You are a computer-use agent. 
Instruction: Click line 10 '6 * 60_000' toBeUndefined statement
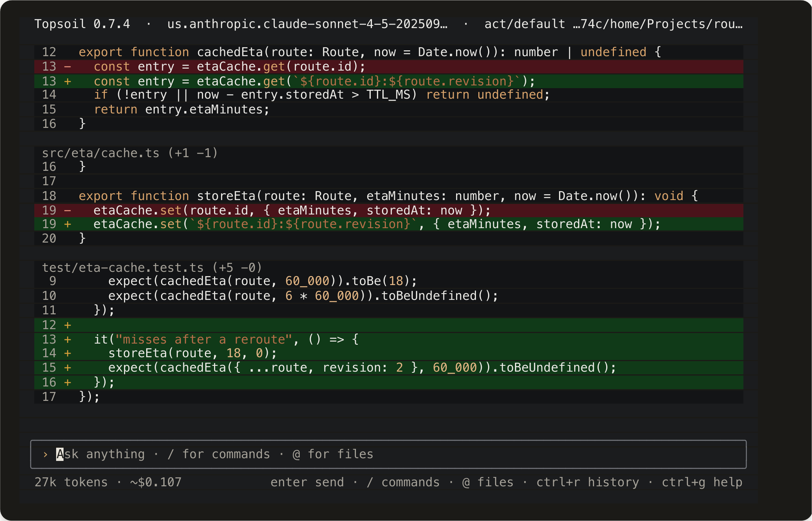(389, 296)
